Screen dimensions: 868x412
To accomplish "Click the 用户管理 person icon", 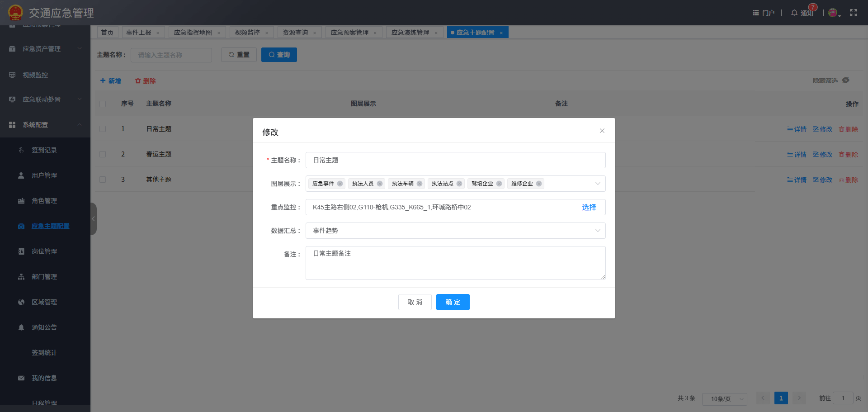I will pos(21,175).
